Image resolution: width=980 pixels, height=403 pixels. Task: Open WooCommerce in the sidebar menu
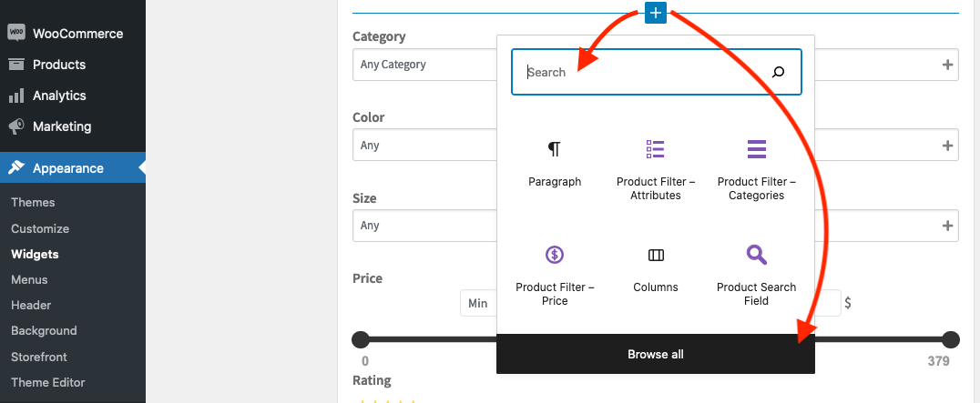[77, 34]
